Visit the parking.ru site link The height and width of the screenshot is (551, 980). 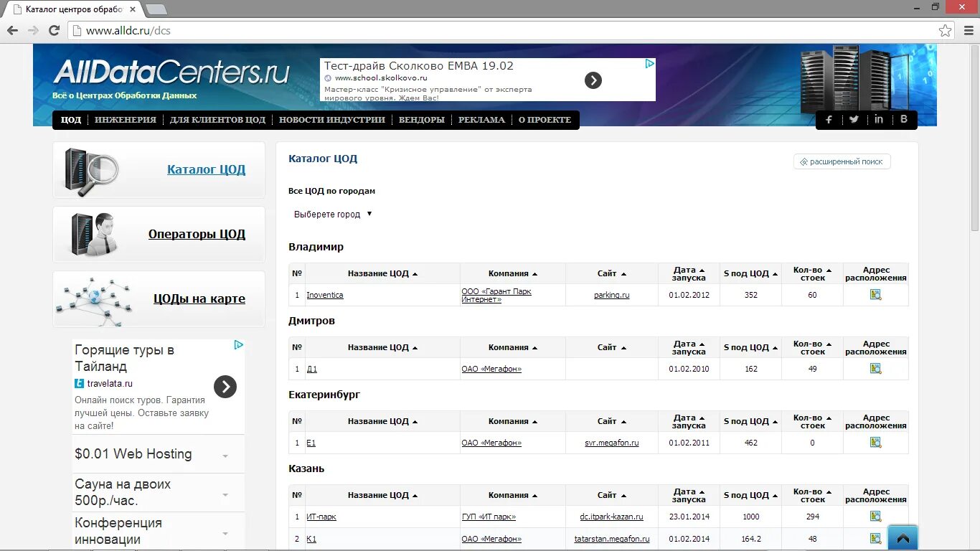(612, 295)
